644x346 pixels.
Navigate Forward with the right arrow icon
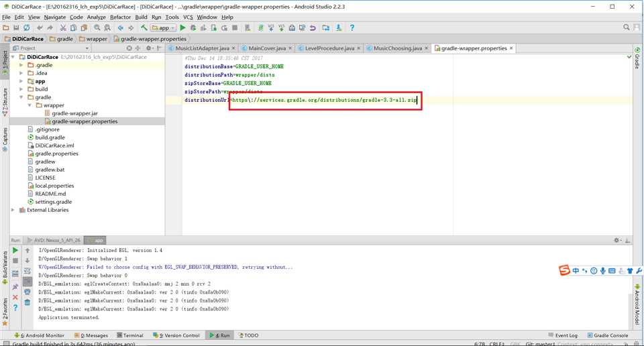[x=131, y=28]
